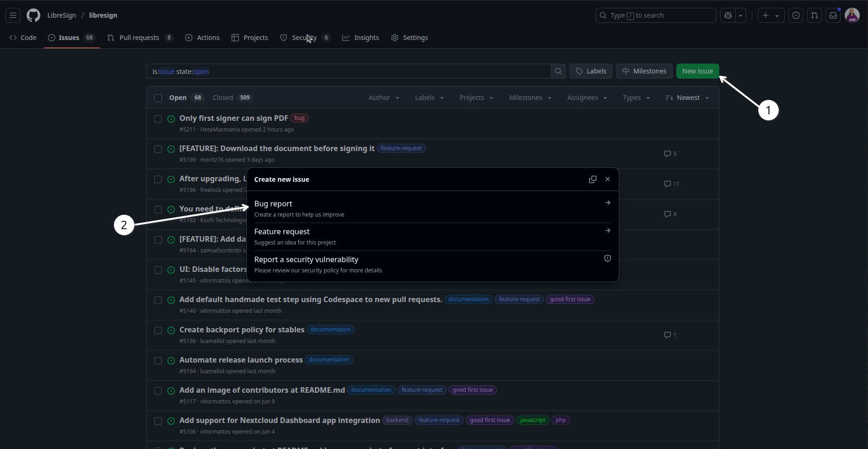The width and height of the screenshot is (868, 449).
Task: Open the notifications inbox icon
Action: click(833, 15)
